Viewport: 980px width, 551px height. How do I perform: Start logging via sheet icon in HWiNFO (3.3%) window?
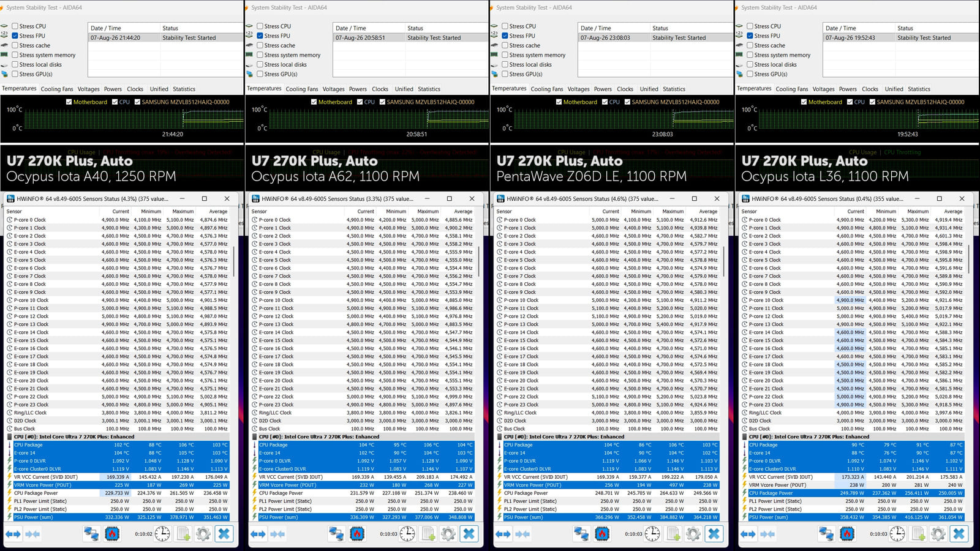point(428,534)
